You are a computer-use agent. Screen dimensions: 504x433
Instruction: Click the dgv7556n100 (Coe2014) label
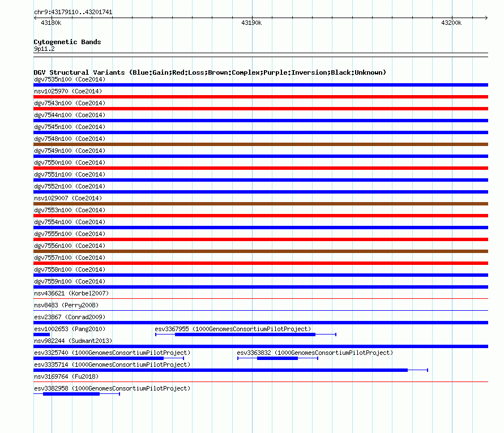click(70, 246)
